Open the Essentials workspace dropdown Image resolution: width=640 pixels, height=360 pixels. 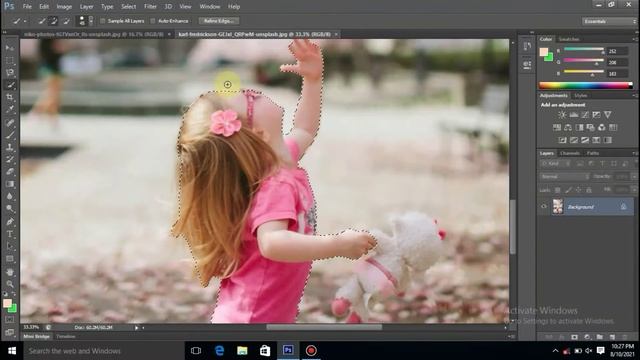(x=609, y=21)
